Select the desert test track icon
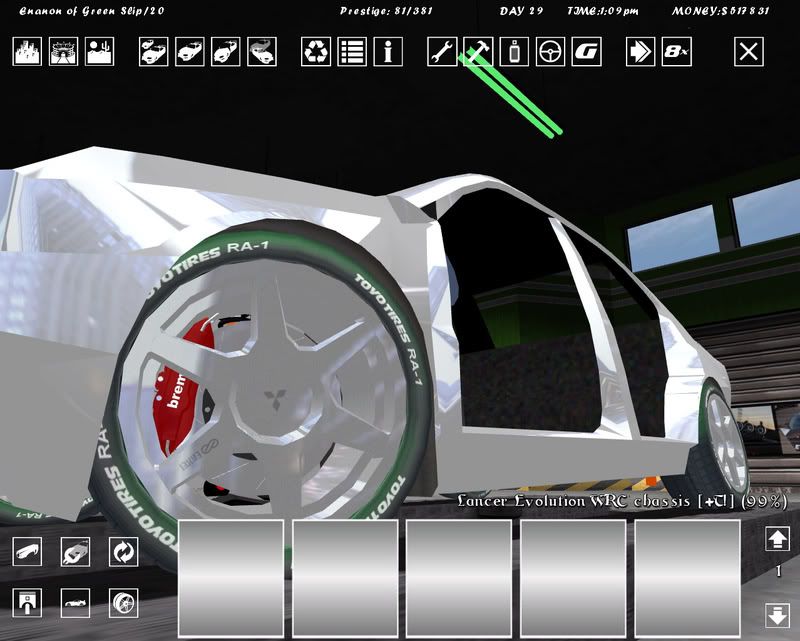800x641 pixels. coord(99,52)
